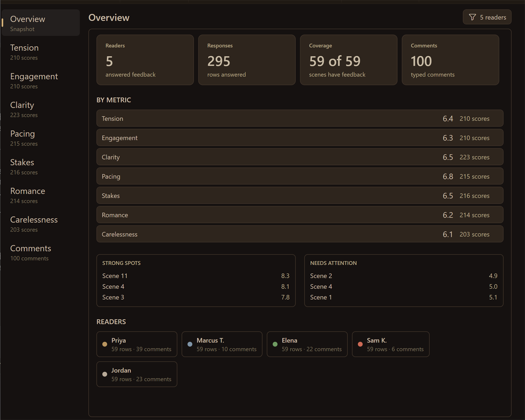This screenshot has height=420, width=525.
Task: Open Elena reader card
Action: click(x=307, y=344)
